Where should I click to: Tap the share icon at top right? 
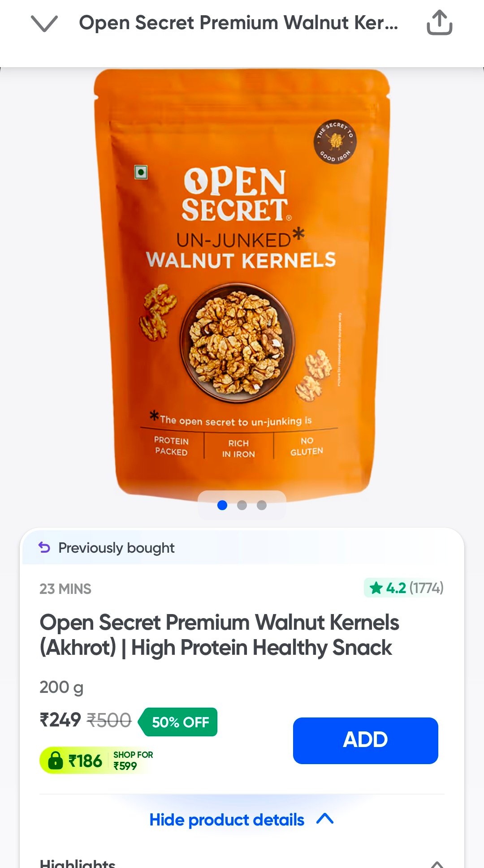click(x=439, y=22)
